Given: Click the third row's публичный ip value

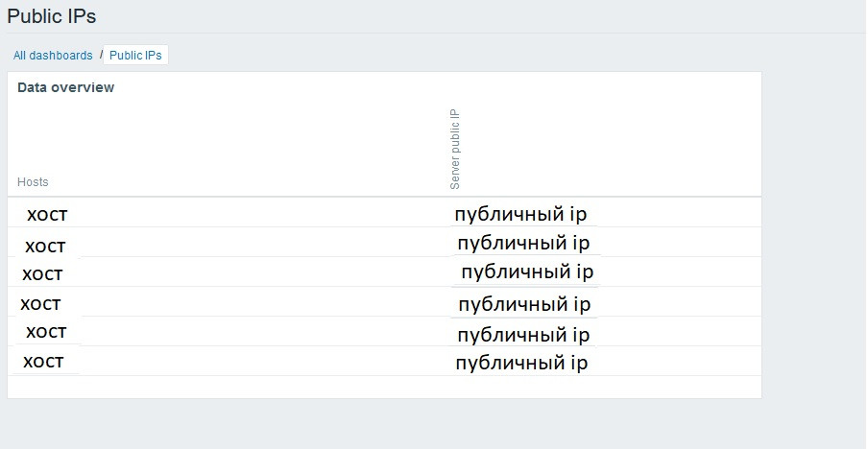Looking at the screenshot, I should pos(527,272).
